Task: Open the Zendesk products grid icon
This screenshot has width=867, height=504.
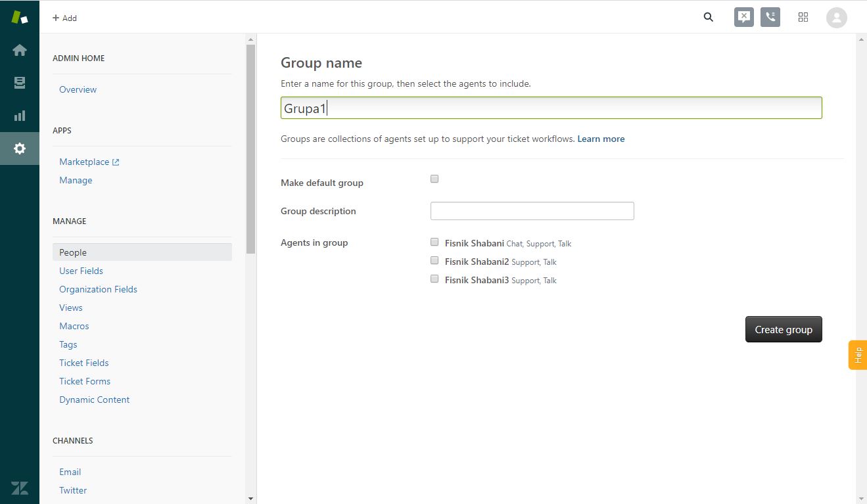Action: [803, 18]
